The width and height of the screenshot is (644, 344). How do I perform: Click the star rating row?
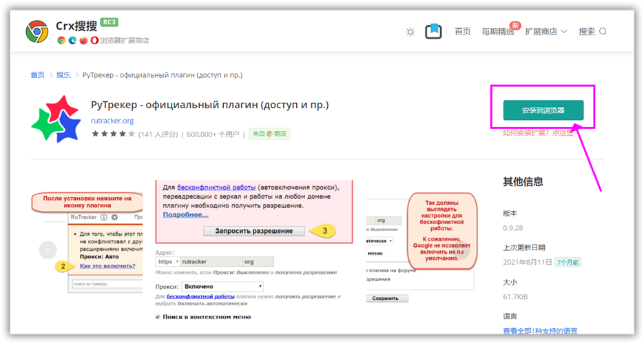point(113,134)
